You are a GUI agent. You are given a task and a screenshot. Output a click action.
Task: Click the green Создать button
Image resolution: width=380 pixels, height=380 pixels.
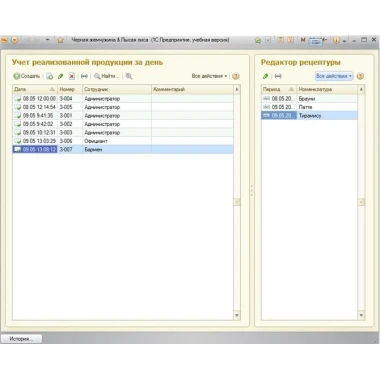point(27,76)
